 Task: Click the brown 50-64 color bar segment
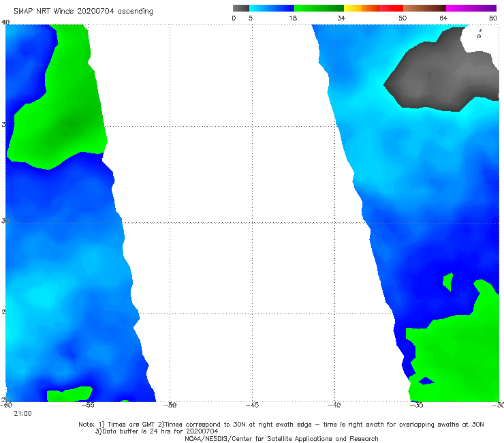[424, 8]
